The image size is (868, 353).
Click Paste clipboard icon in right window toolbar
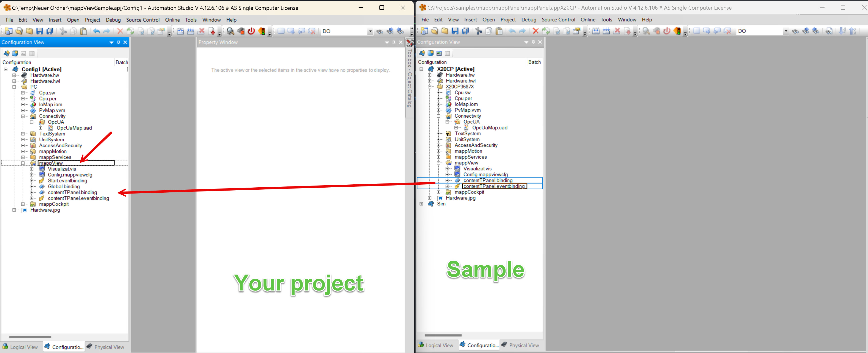click(x=499, y=31)
